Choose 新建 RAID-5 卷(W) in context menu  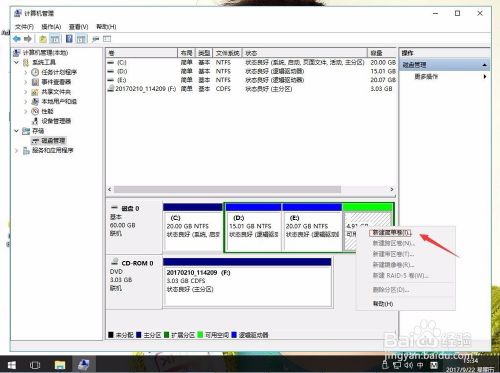(x=400, y=275)
